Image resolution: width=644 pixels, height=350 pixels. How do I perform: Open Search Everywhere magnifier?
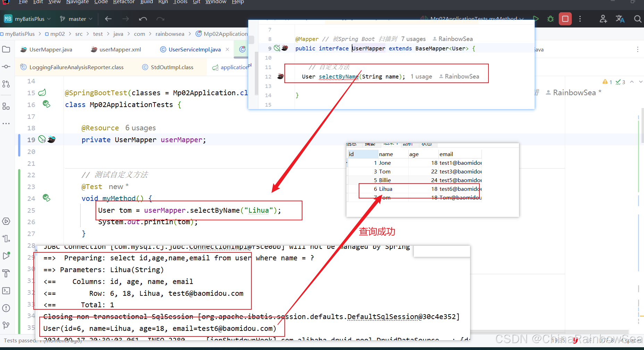[x=637, y=19]
